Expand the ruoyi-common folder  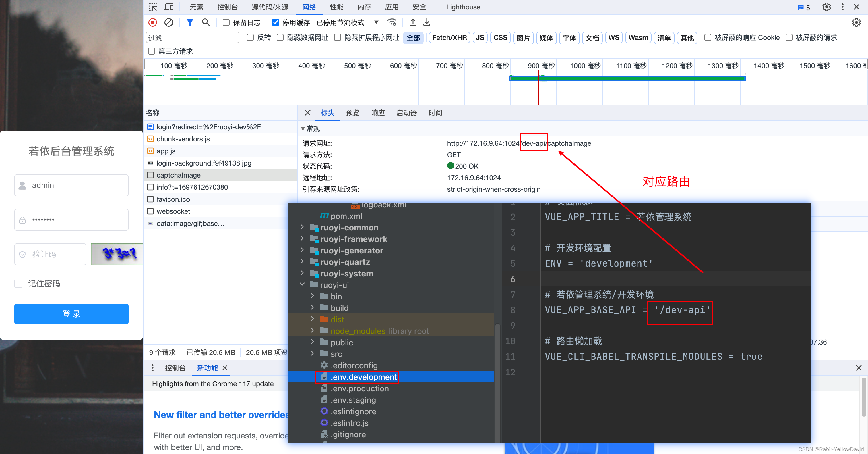pos(302,227)
